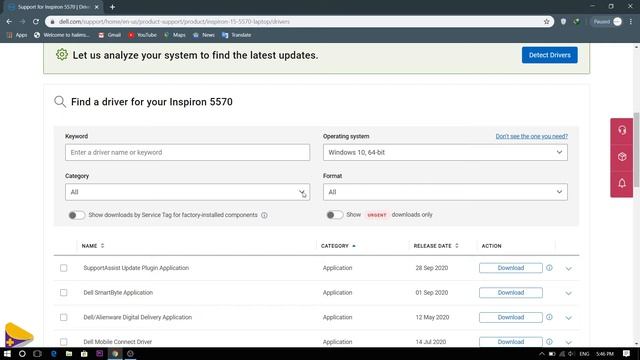The width and height of the screenshot is (640, 360).
Task: Click the shield extension icon
Action: point(563,22)
